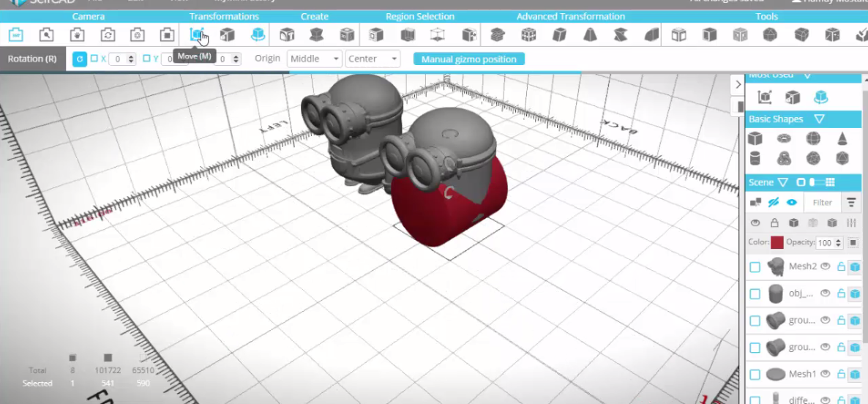The image size is (868, 404).
Task: Click the Rotation (R) label button
Action: [x=33, y=59]
